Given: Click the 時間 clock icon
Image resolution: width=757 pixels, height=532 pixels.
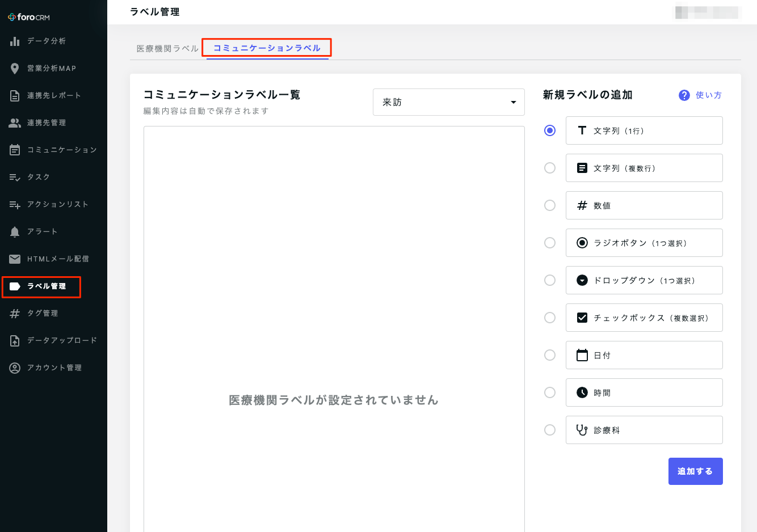Looking at the screenshot, I should [x=582, y=392].
